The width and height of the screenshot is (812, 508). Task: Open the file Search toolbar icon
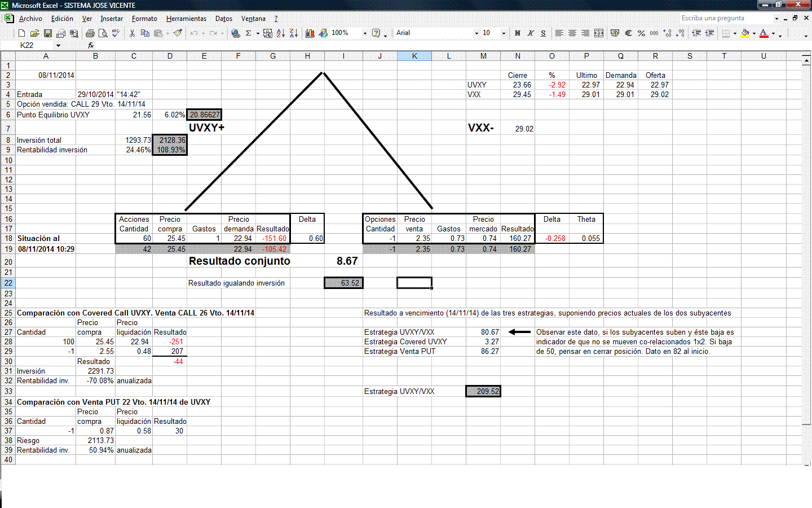(x=74, y=33)
